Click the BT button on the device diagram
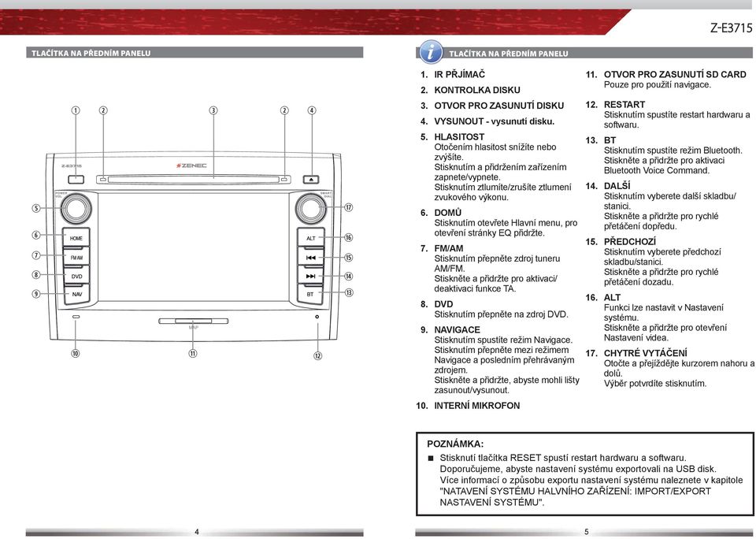The width and height of the screenshot is (756, 539). (x=310, y=294)
